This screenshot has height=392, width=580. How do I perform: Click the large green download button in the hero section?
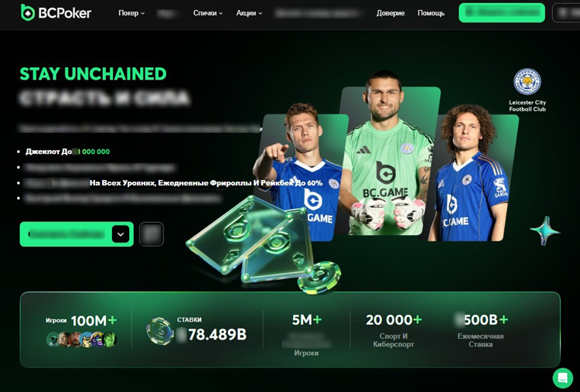[77, 234]
